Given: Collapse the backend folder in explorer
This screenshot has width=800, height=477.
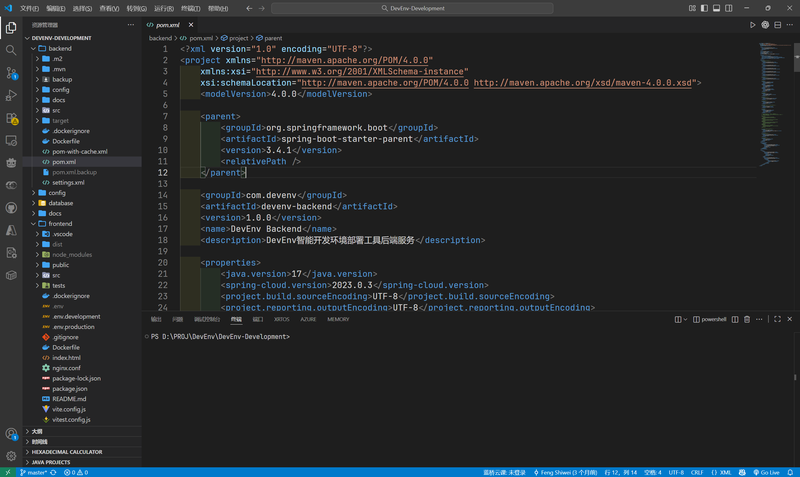Looking at the screenshot, I should (x=61, y=48).
